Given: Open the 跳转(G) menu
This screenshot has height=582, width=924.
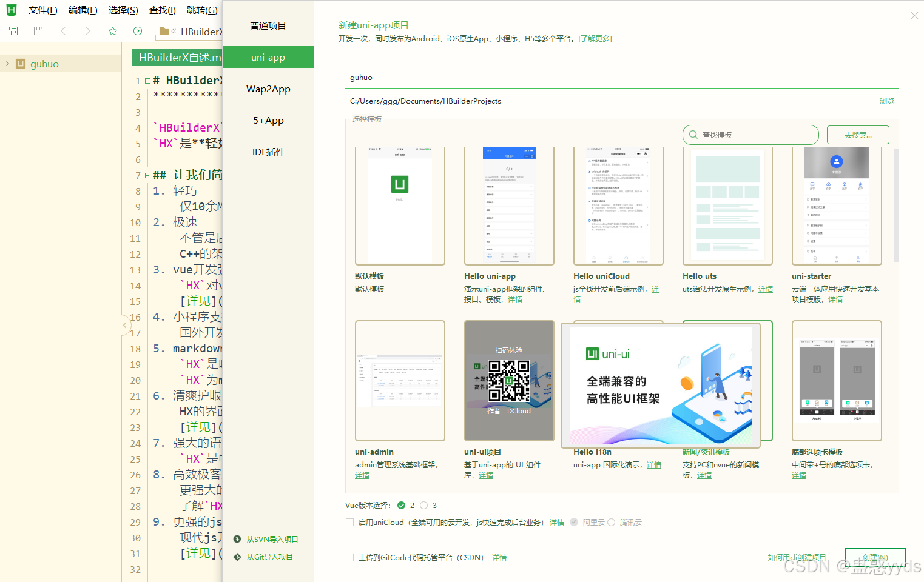Looking at the screenshot, I should tap(202, 10).
